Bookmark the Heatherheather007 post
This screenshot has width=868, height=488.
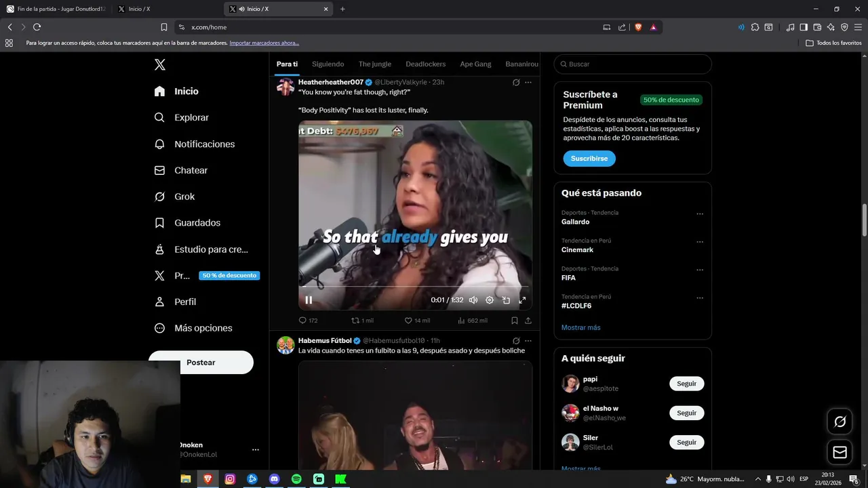click(x=515, y=321)
